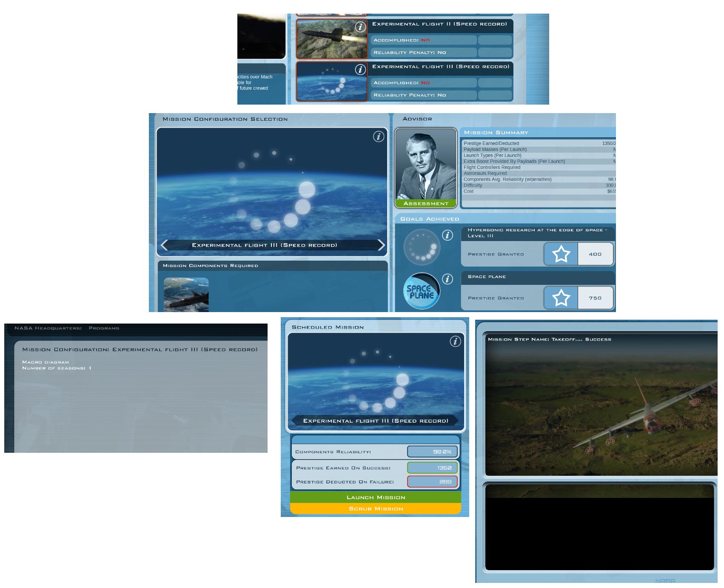Open info for Experimental Flight II card
The height and width of the screenshot is (588, 724).
(x=360, y=27)
